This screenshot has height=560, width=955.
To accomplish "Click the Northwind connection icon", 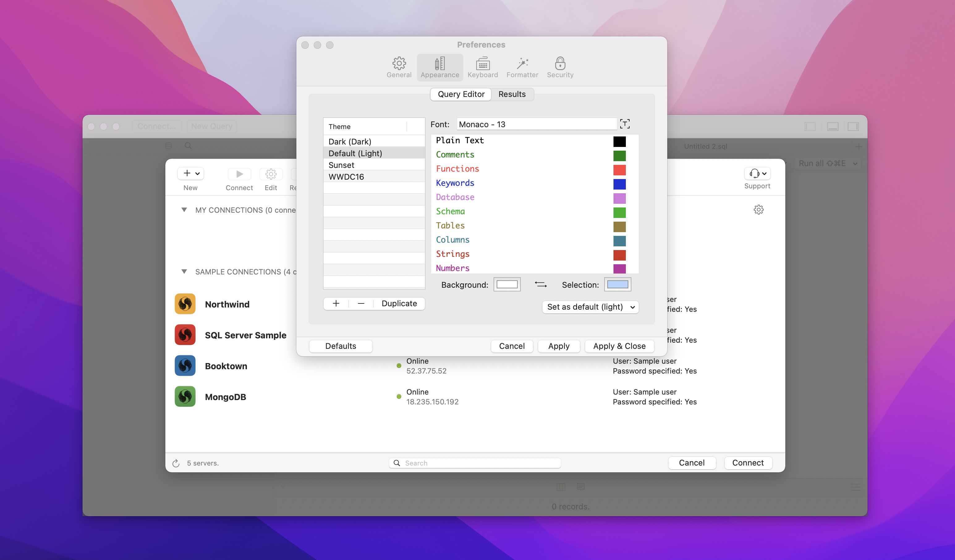I will (x=185, y=304).
